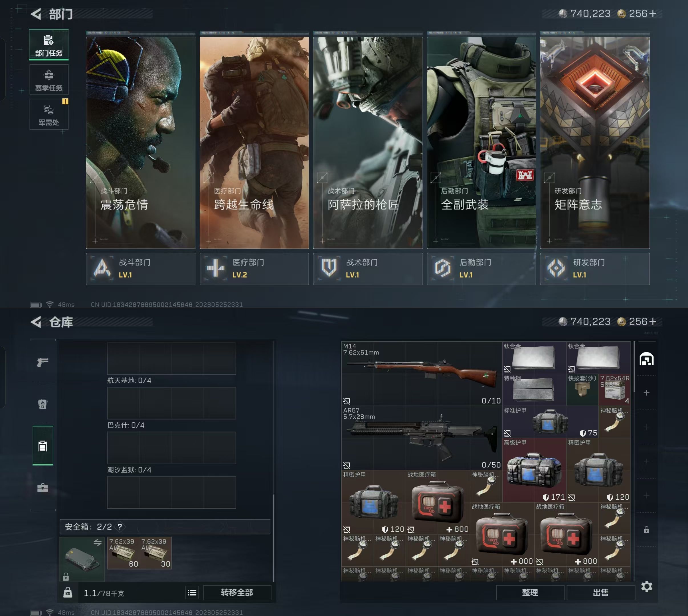Click the 740,223 balance in 仓库 header
Screen dimensions: 688x616
(x=590, y=321)
